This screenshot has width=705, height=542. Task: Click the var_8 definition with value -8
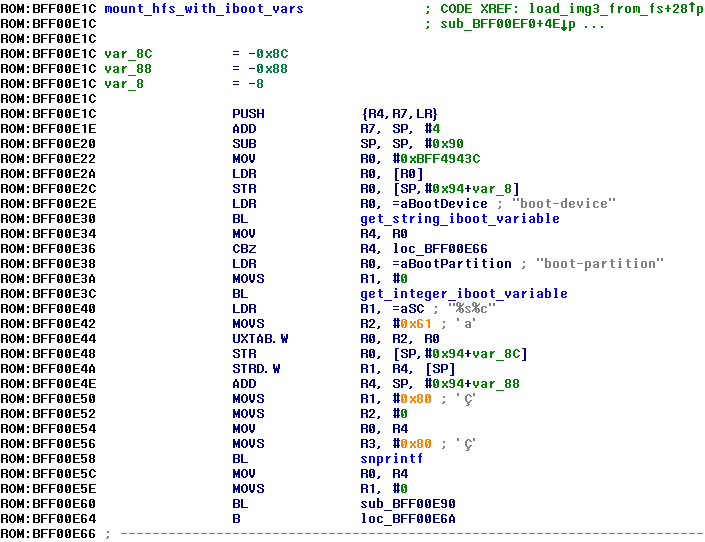click(x=120, y=84)
